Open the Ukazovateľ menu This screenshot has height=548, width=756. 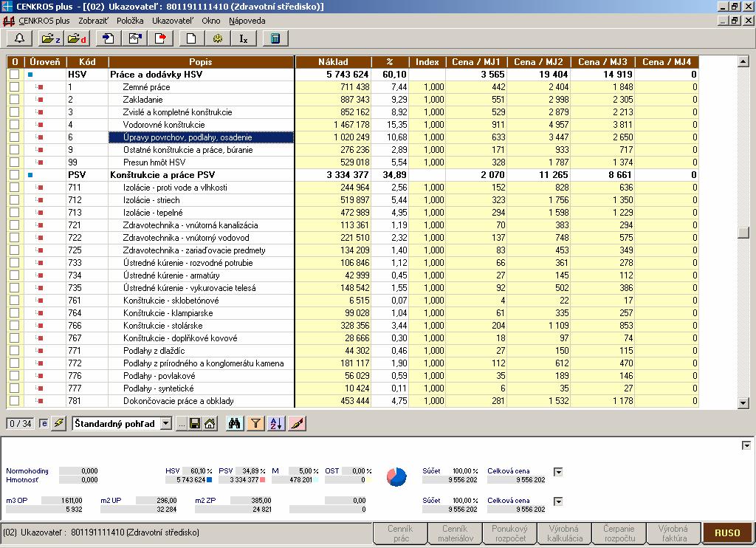(x=173, y=21)
